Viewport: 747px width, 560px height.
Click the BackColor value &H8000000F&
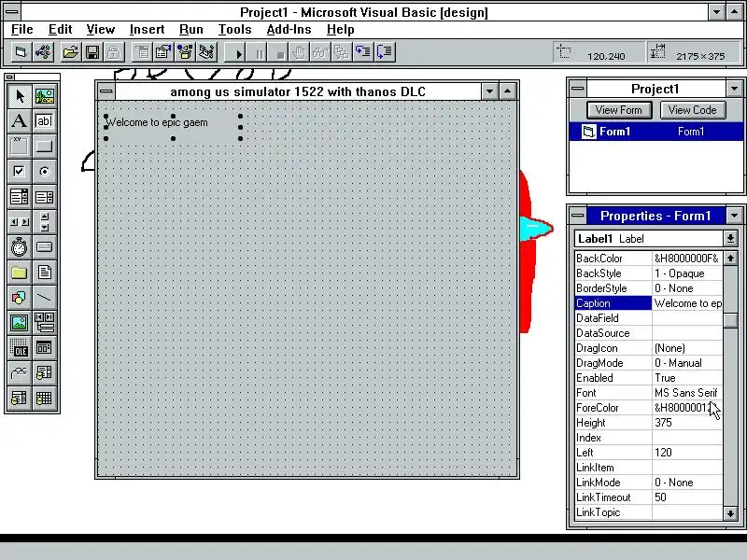[686, 259]
